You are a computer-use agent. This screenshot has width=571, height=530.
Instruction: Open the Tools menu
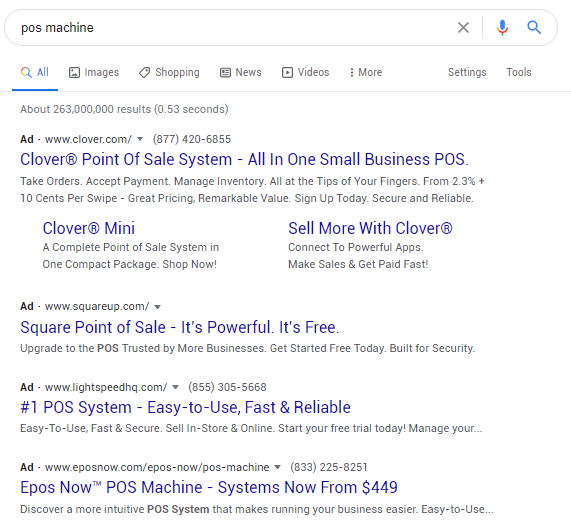(519, 72)
